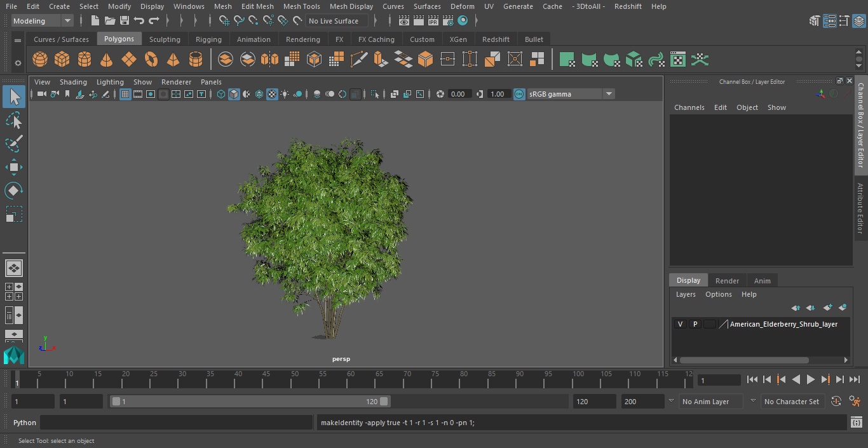This screenshot has height=448, width=868.
Task: Click the Redo arrow icon
Action: click(x=154, y=21)
